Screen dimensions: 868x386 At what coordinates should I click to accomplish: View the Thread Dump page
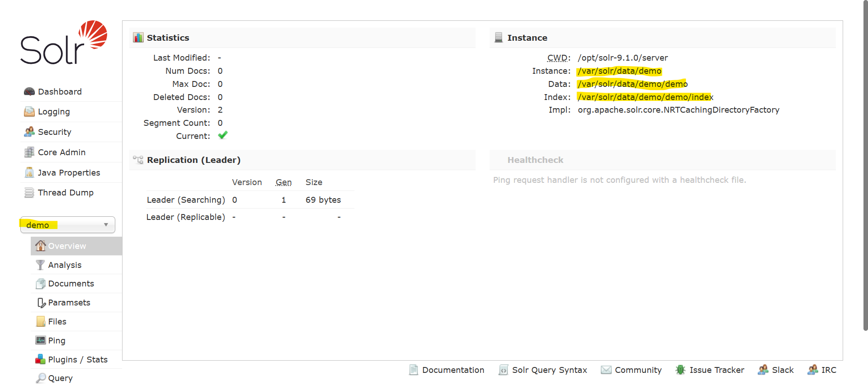tap(71, 193)
